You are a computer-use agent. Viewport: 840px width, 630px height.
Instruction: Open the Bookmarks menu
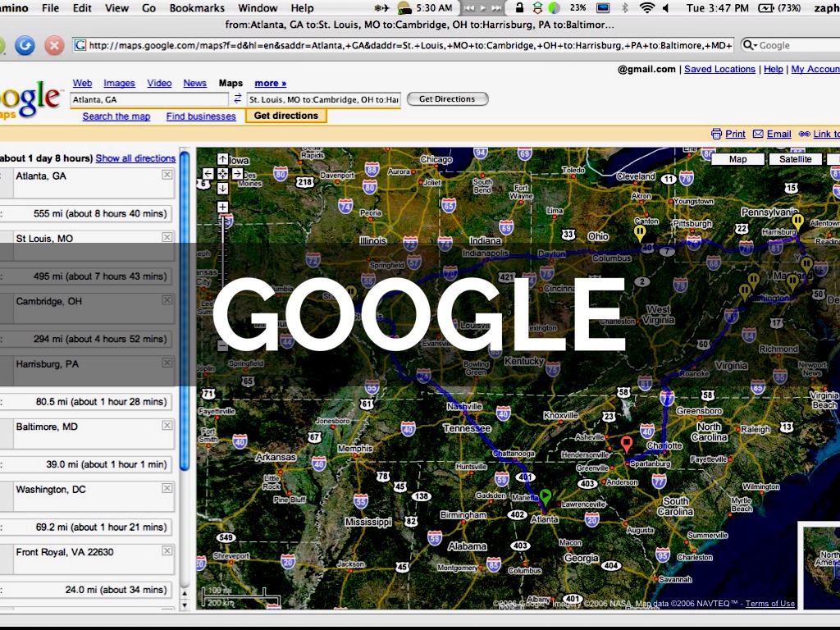(x=197, y=8)
